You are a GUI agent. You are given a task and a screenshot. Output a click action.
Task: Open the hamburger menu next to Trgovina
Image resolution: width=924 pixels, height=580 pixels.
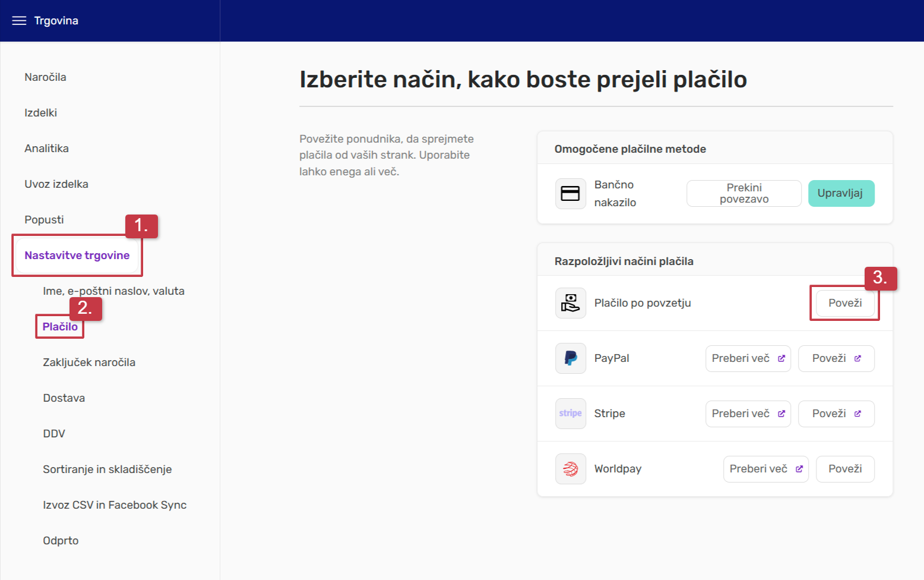(19, 21)
